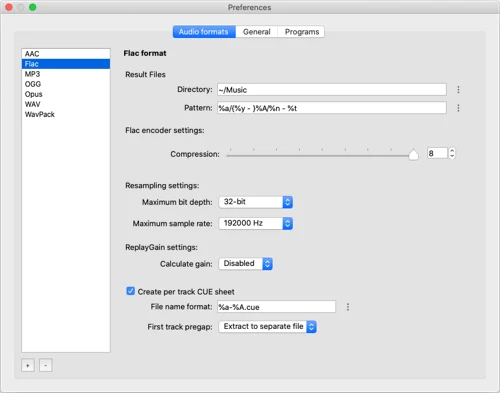500x393 pixels.
Task: Select WavPack in the format list
Action: pyautogui.click(x=66, y=114)
